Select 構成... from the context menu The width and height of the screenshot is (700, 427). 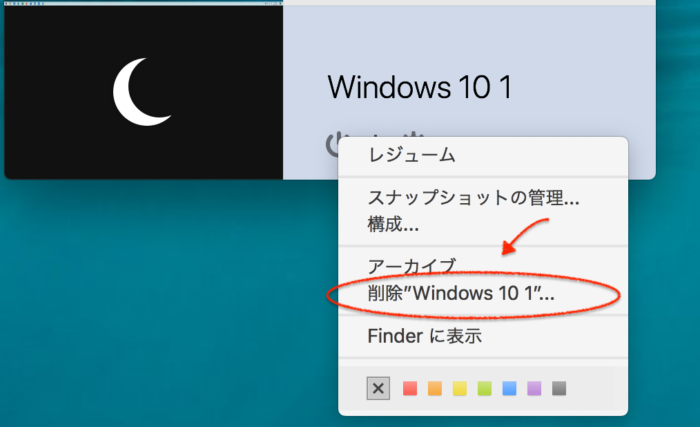[483, 224]
